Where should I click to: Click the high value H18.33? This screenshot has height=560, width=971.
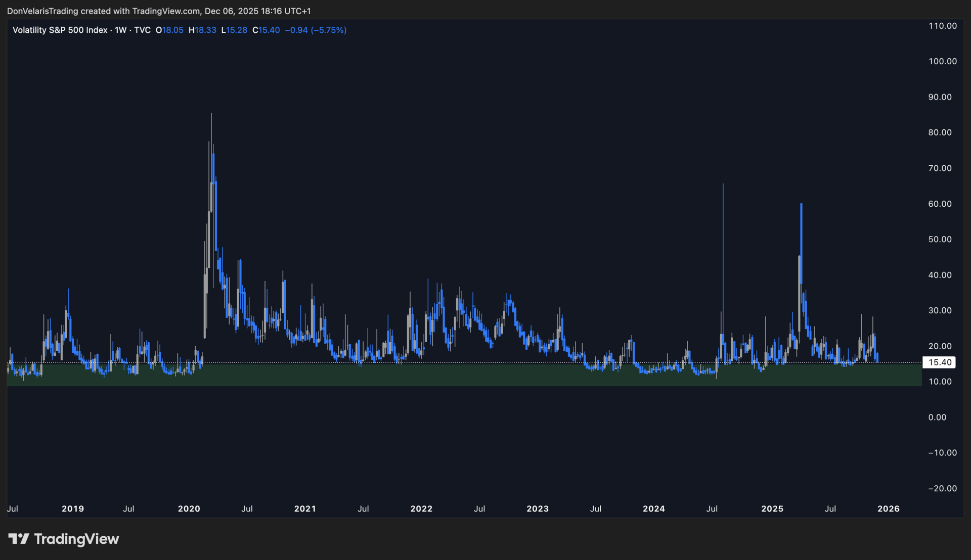click(x=202, y=30)
